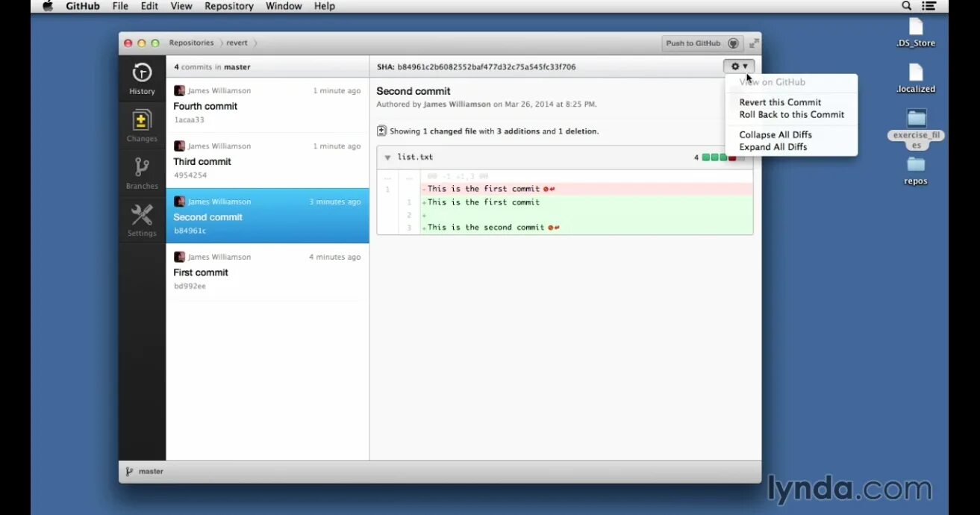Image resolution: width=980 pixels, height=515 pixels.
Task: Select the Fourth commit row
Action: (267, 105)
